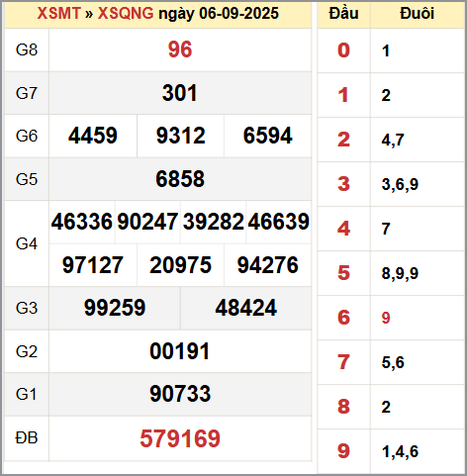Select the G7 prize number 301

pos(180,93)
